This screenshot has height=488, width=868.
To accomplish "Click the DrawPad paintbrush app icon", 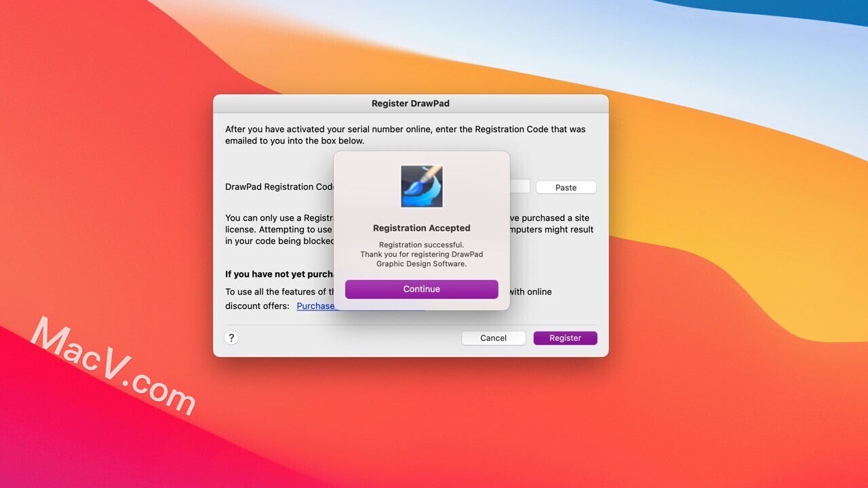I will point(422,186).
